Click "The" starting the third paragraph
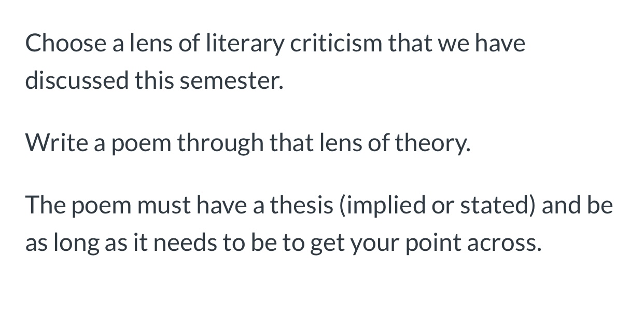Viewport: 644px width, 309px height. [x=45, y=206]
